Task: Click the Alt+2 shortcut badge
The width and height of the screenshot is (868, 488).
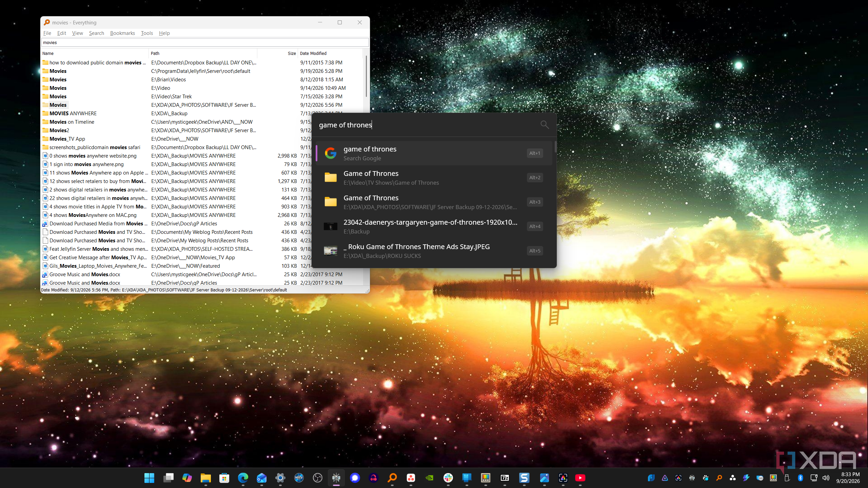Action: click(535, 178)
